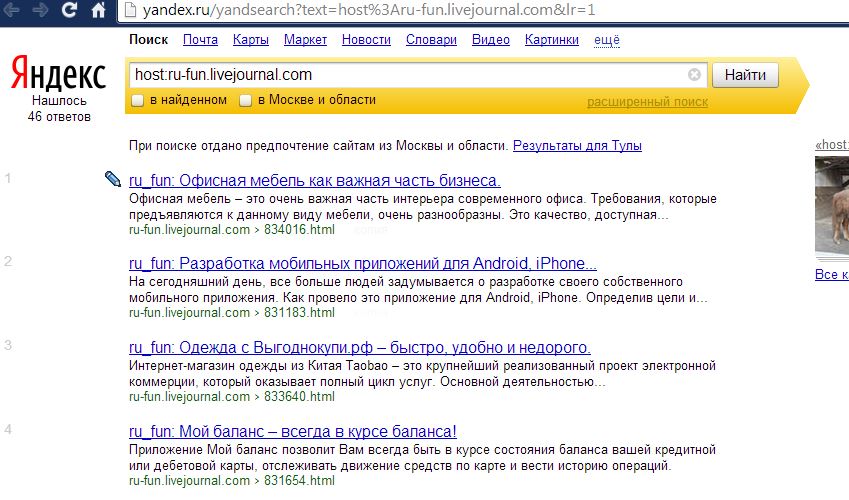The height and width of the screenshot is (500, 849).
Task: Clear the search query with X icon
Action: coord(694,74)
